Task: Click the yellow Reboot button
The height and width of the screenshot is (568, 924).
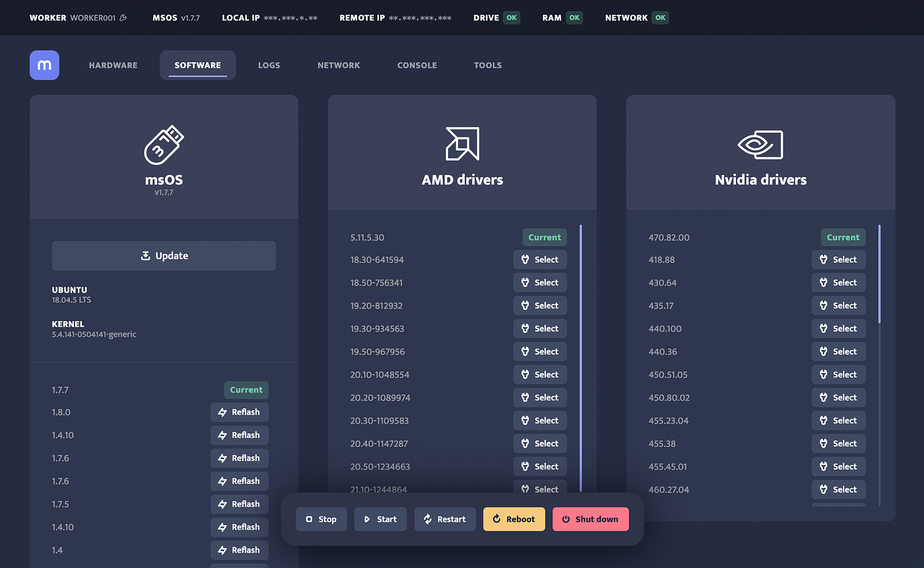Action: pyautogui.click(x=514, y=519)
